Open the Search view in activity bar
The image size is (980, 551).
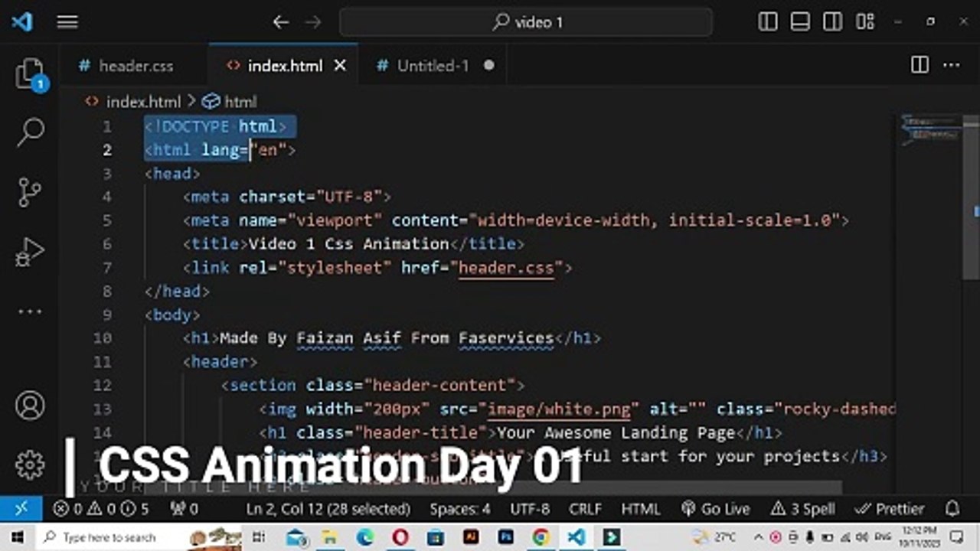30,132
